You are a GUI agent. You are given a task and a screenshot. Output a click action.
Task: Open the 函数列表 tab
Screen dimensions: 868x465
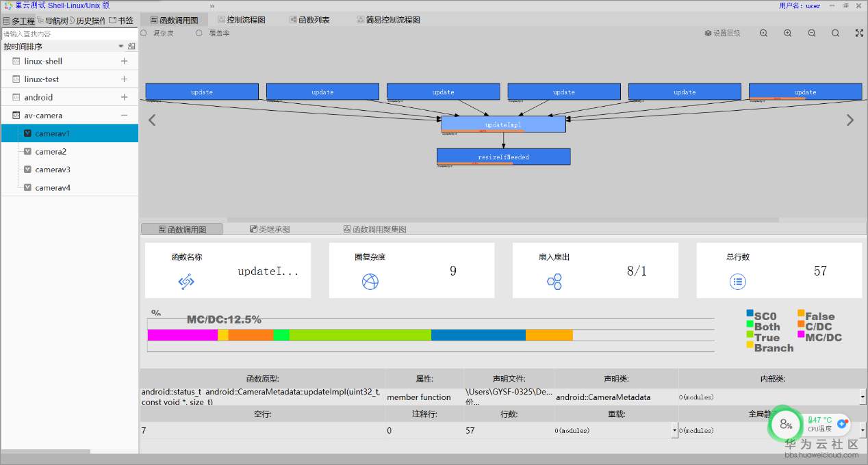point(309,20)
